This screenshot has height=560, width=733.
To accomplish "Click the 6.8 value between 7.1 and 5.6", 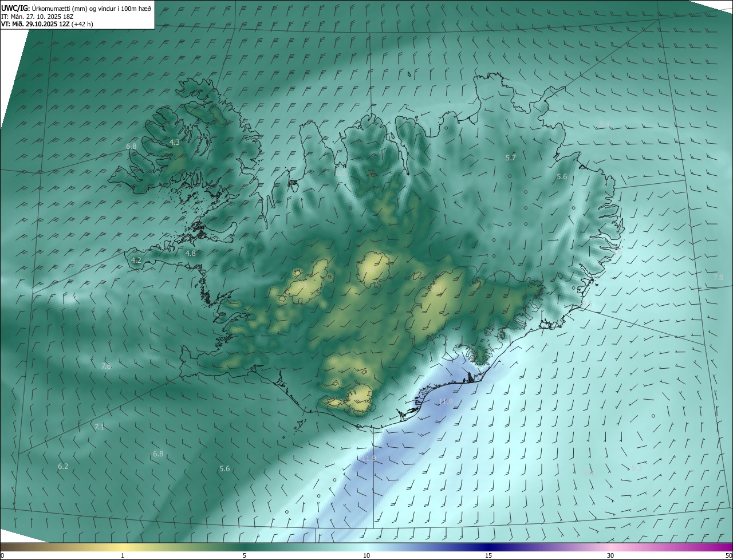I will [158, 454].
